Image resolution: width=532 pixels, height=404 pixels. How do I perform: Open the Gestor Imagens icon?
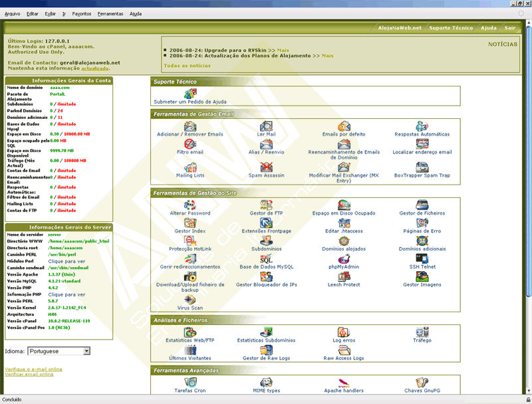[x=422, y=276]
